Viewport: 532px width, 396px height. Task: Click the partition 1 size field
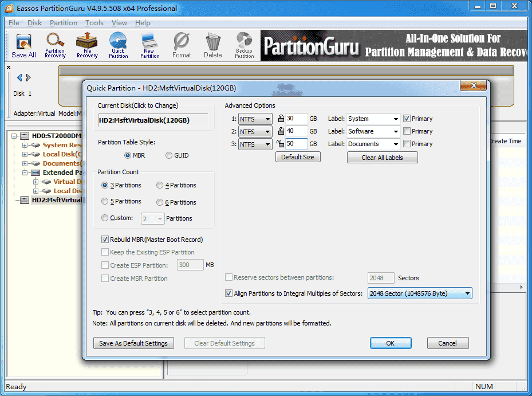(x=296, y=119)
